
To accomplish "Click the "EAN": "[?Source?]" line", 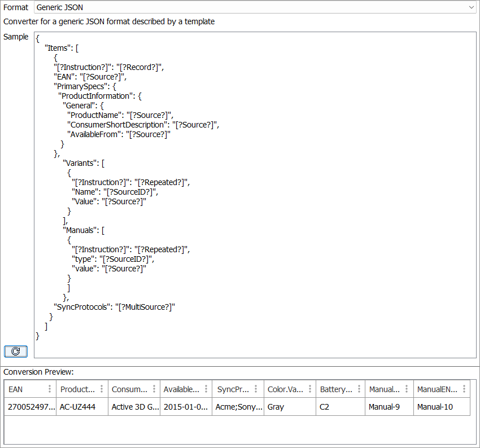I will point(90,77).
